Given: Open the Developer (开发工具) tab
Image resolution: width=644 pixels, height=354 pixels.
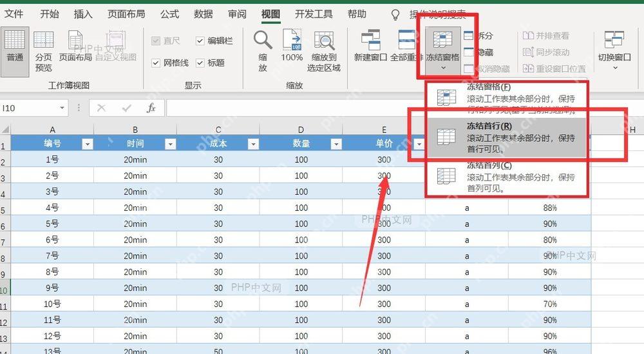Looking at the screenshot, I should 314,14.
